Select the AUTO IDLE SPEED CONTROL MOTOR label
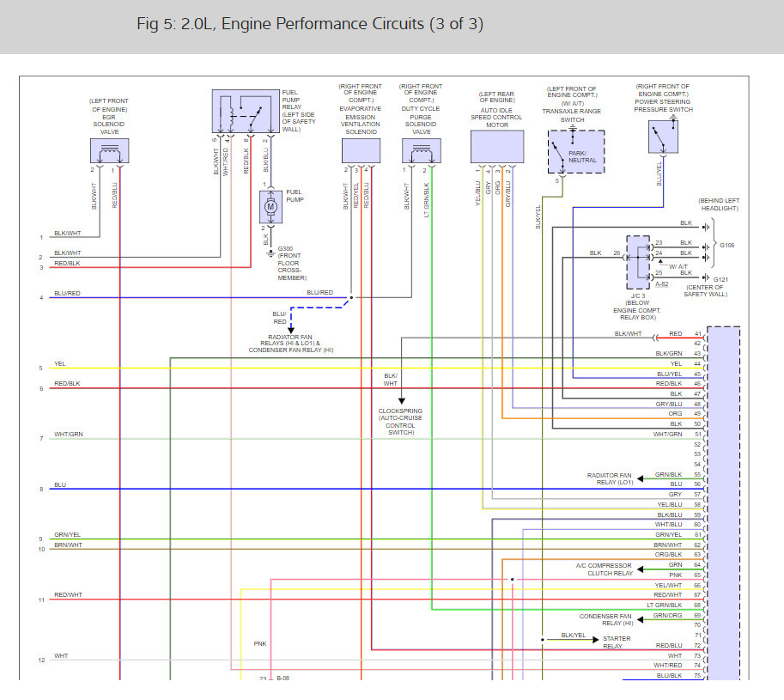 coord(496,118)
